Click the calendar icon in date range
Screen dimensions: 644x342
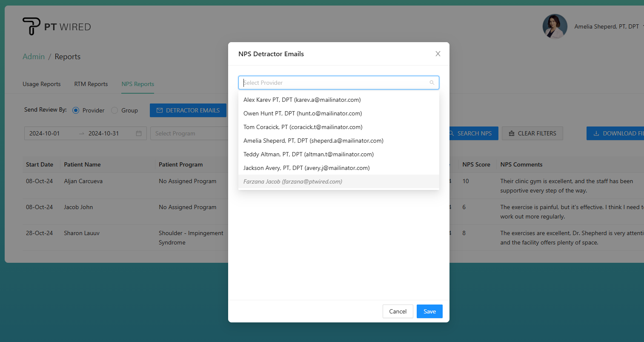[139, 133]
